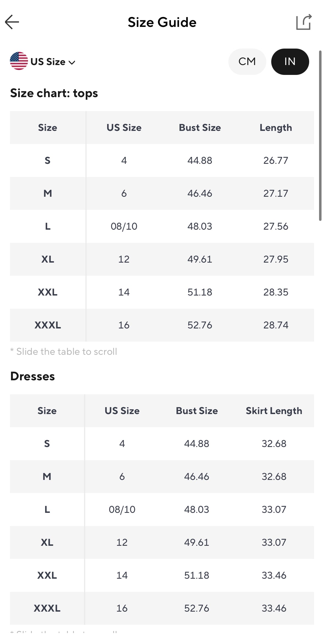Click the Length column header

(x=276, y=128)
